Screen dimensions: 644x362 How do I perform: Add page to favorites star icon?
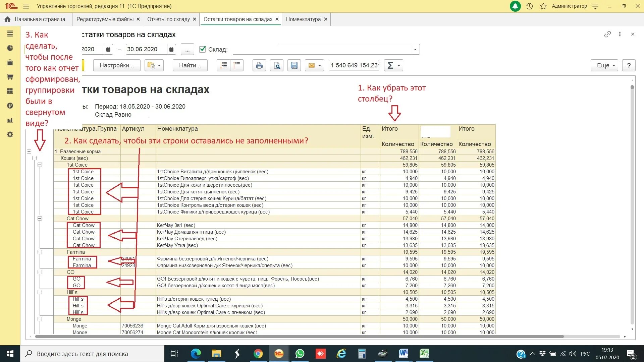(x=543, y=6)
